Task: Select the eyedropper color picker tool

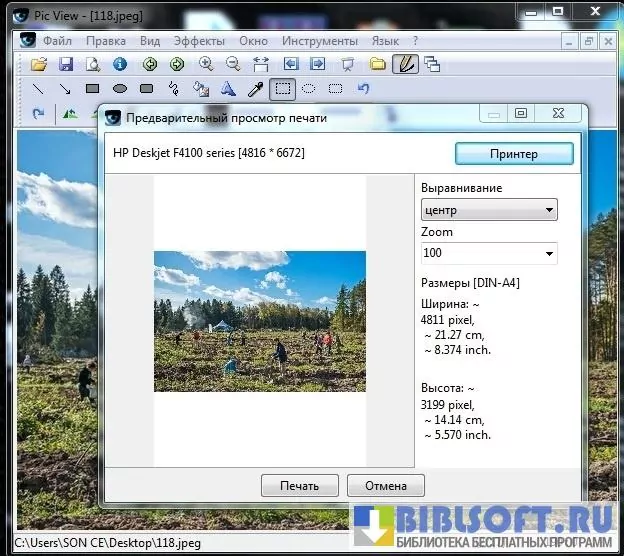Action: (255, 89)
